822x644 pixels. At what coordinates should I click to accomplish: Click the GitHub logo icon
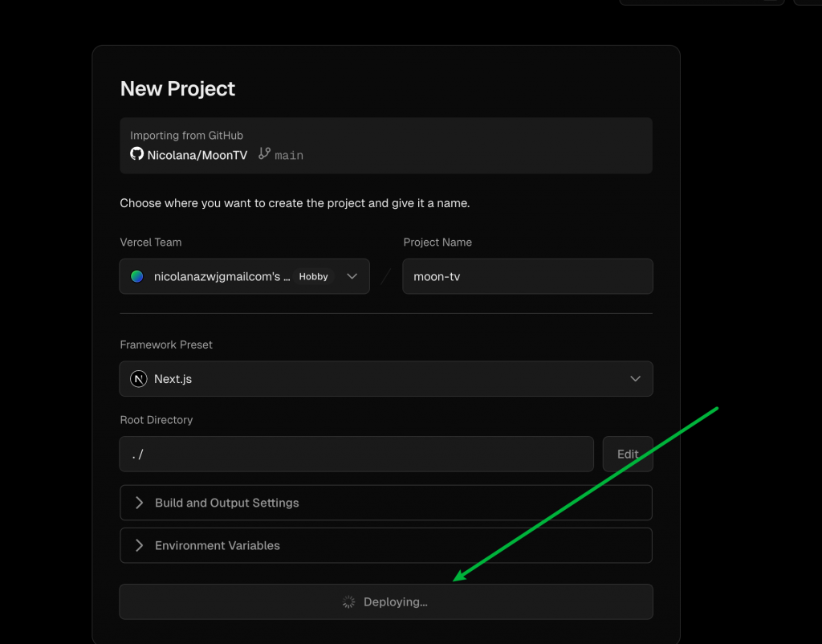point(137,154)
